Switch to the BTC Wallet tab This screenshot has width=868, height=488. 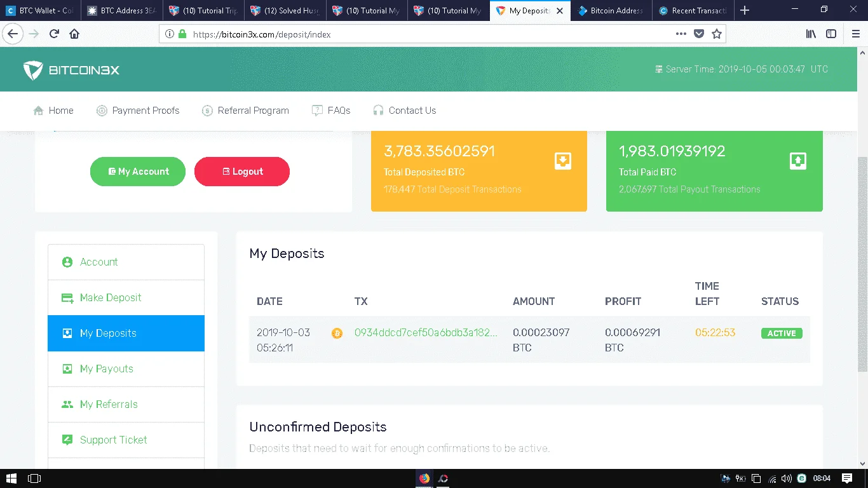[41, 10]
